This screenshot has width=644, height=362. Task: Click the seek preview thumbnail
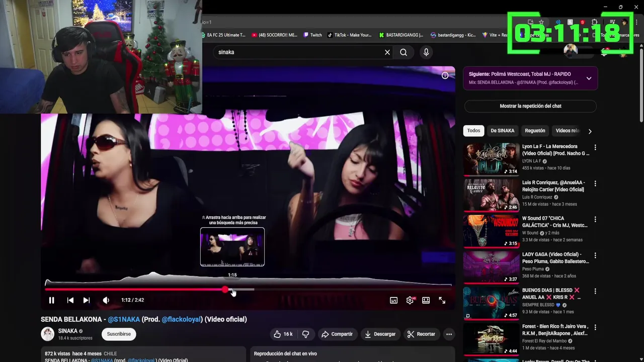click(x=232, y=247)
